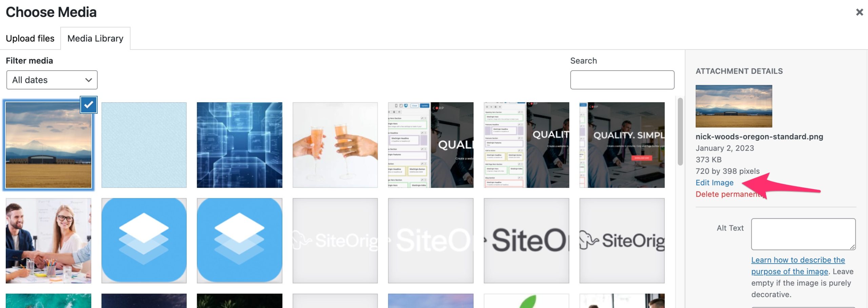Select the QUALITY. SIMPL corp screenshot thumbnail
Screen dimensions: 868x308
pyautogui.click(x=622, y=145)
